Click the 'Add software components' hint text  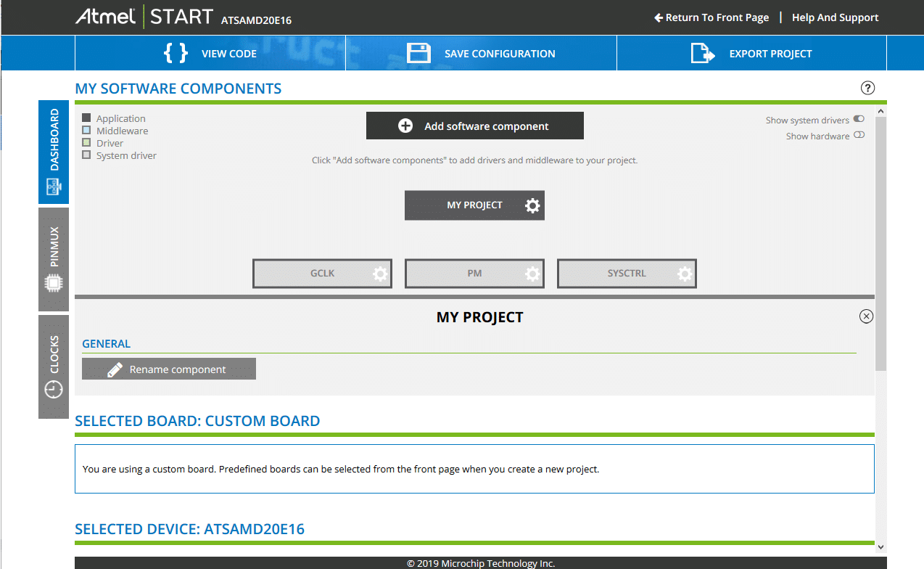474,160
